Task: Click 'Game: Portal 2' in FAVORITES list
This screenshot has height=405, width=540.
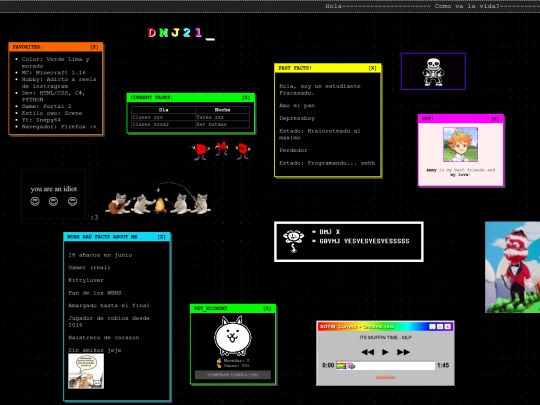Action: [x=46, y=106]
